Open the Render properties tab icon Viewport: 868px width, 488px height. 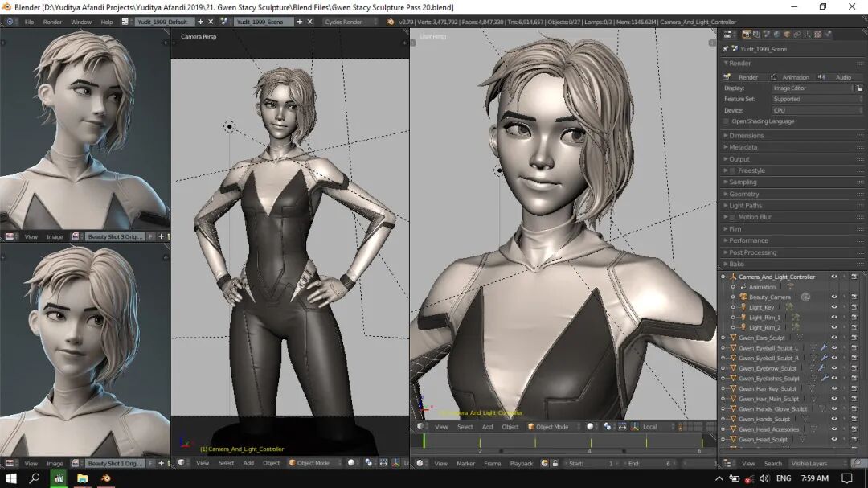click(x=746, y=35)
